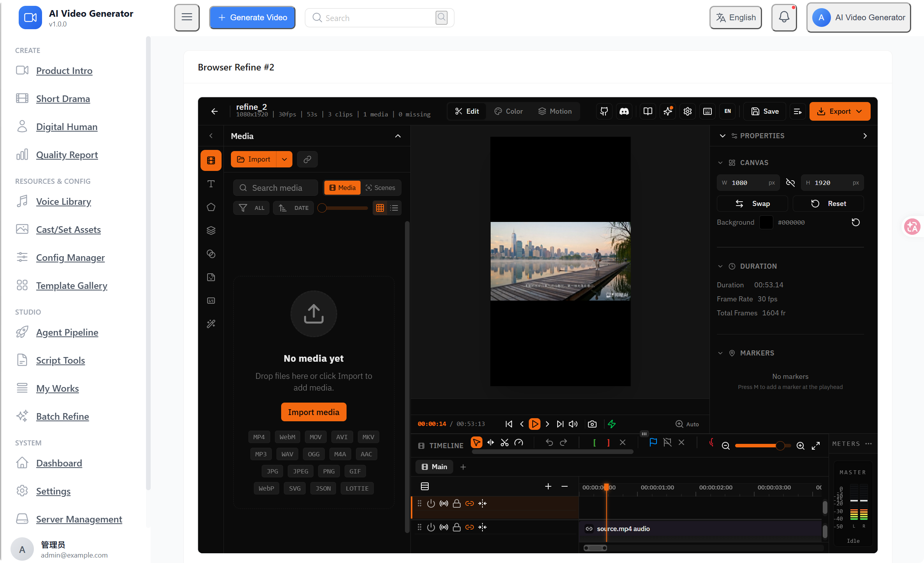Switch to the Color tab

[x=509, y=111]
